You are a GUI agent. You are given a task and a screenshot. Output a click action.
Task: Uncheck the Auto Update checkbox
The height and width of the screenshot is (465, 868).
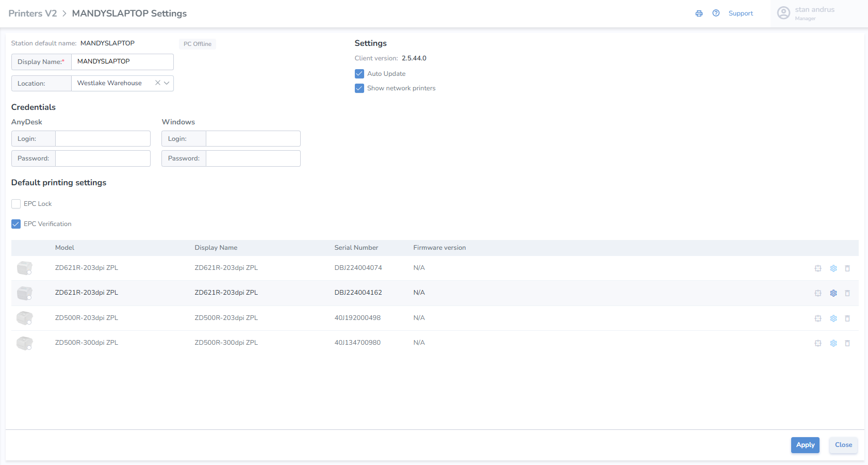pyautogui.click(x=359, y=74)
